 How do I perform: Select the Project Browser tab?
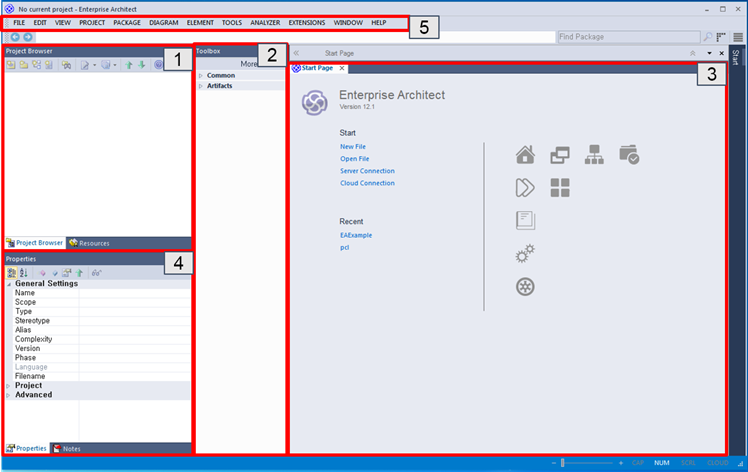(x=34, y=242)
